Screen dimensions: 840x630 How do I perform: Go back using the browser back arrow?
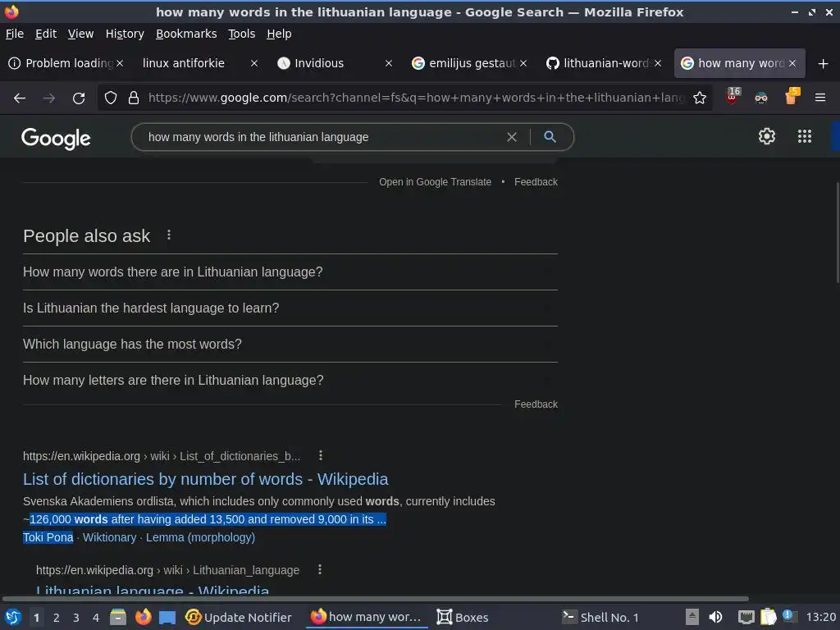click(20, 98)
